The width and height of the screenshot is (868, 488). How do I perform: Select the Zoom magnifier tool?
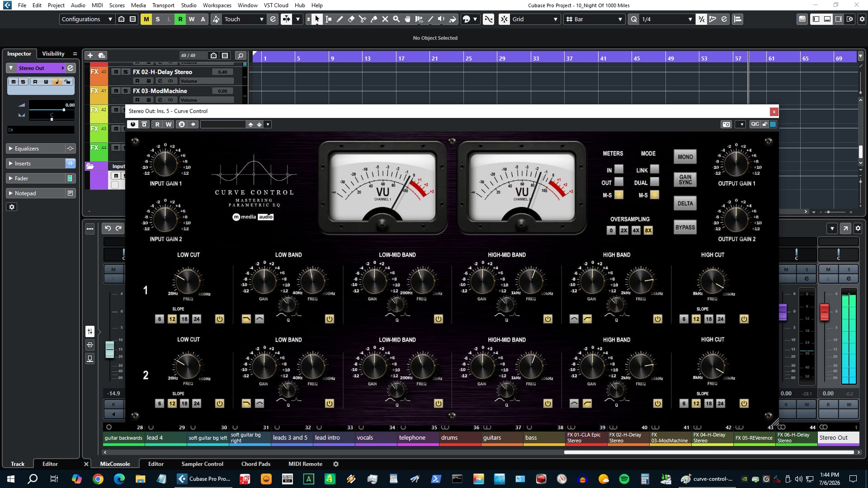pyautogui.click(x=396, y=19)
